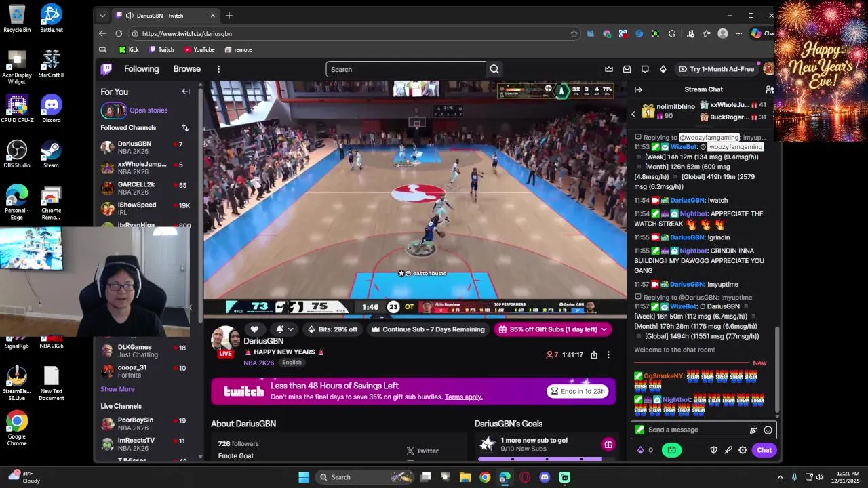
Task: Go back using browser back arrow
Action: coord(102,33)
